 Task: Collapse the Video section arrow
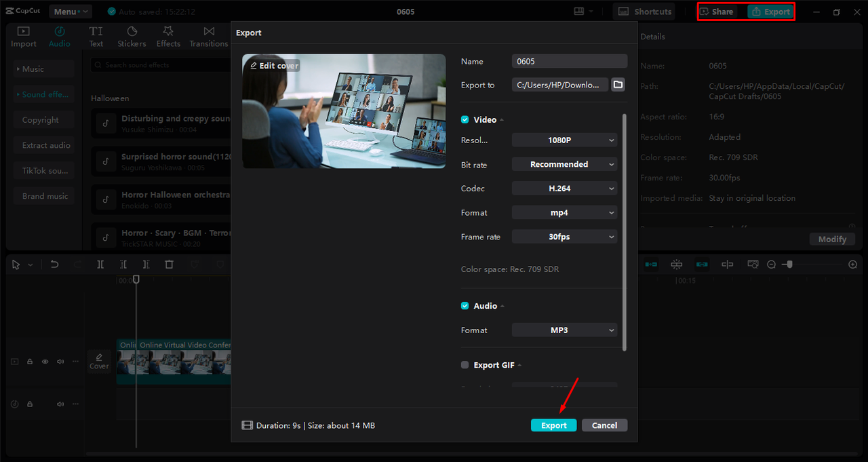coord(502,120)
